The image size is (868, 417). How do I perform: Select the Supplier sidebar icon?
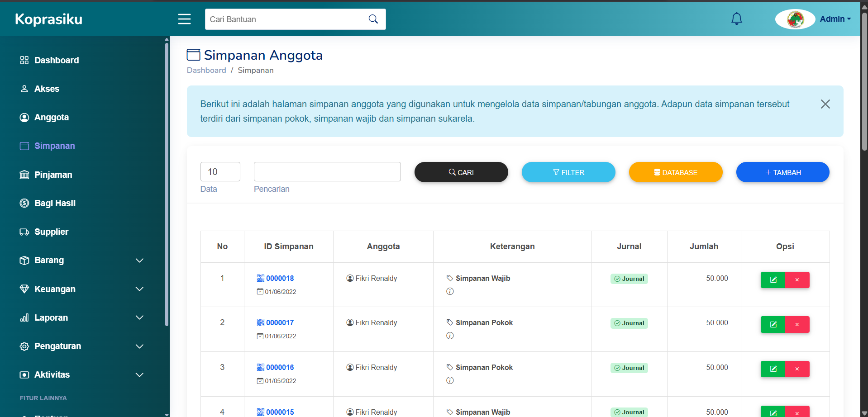(x=24, y=232)
